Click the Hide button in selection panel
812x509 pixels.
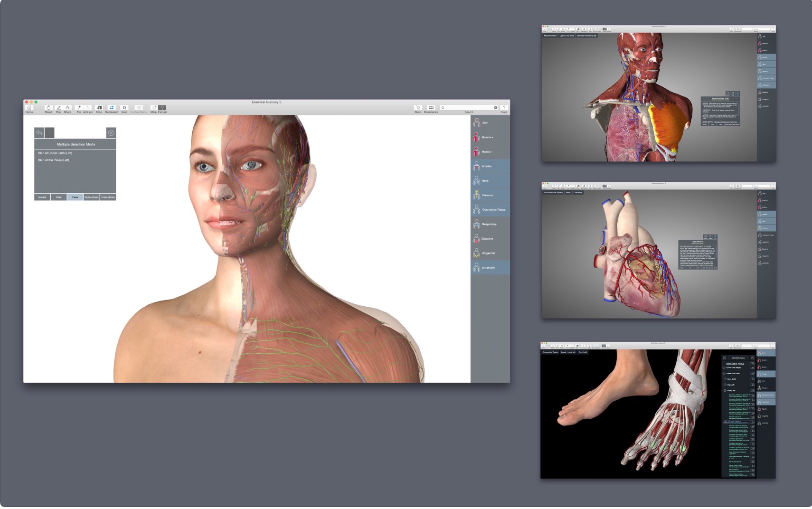pos(58,197)
